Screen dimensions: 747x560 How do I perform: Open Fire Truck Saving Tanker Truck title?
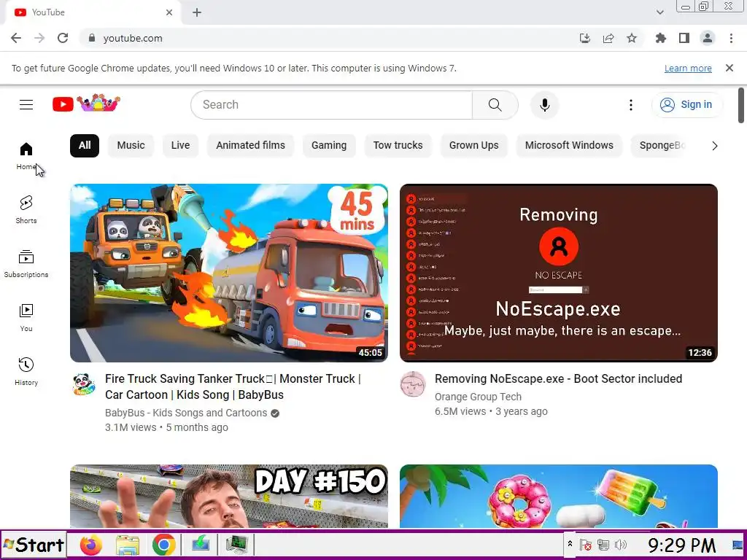(233, 386)
